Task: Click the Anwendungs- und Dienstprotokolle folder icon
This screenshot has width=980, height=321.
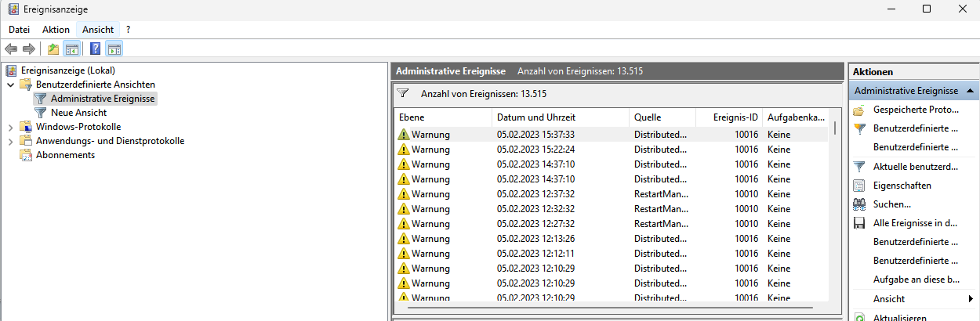Action: point(26,141)
